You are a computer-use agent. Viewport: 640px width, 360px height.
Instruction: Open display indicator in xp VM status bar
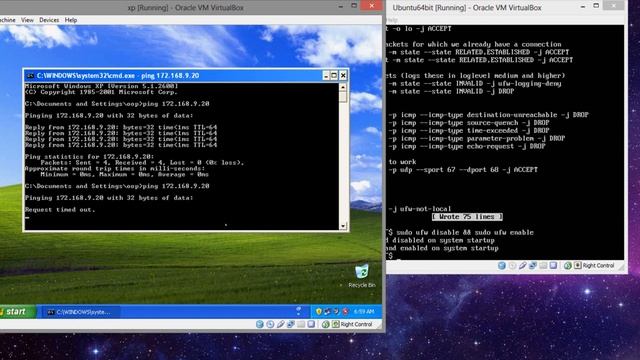311,324
